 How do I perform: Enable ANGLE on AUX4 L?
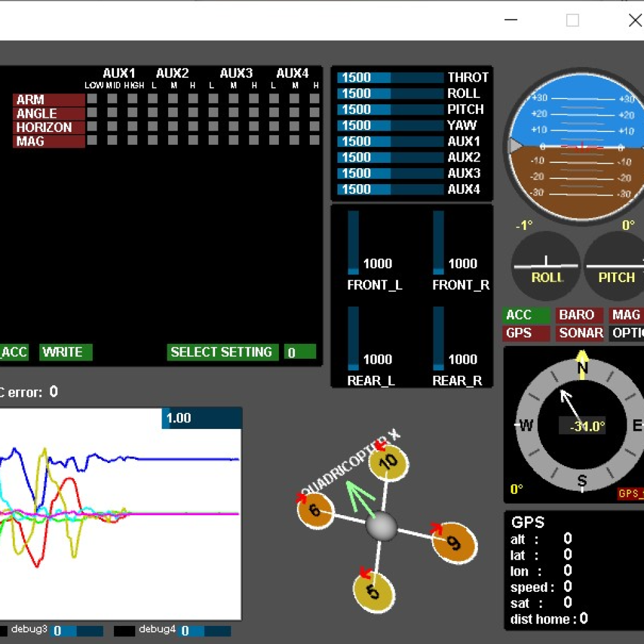274,113
